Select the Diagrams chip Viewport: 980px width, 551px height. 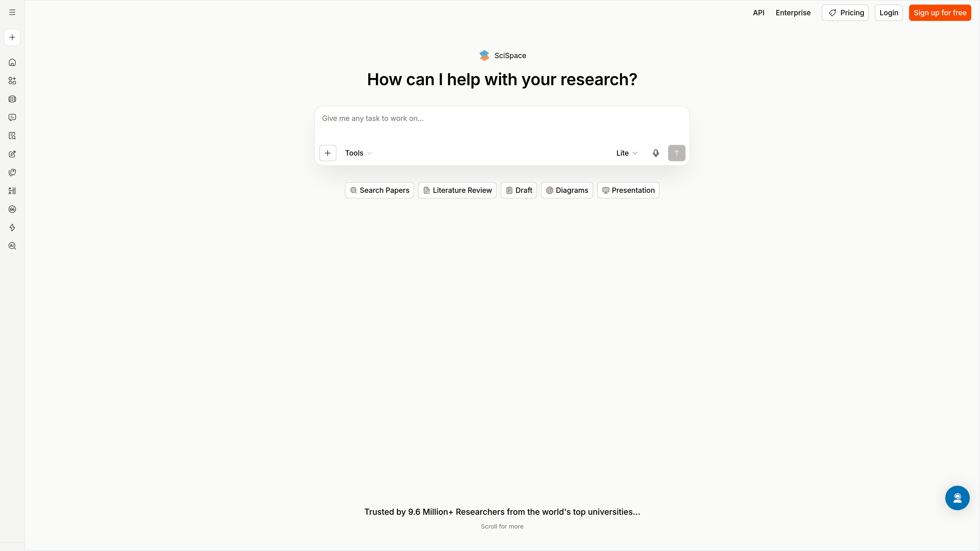coord(567,190)
